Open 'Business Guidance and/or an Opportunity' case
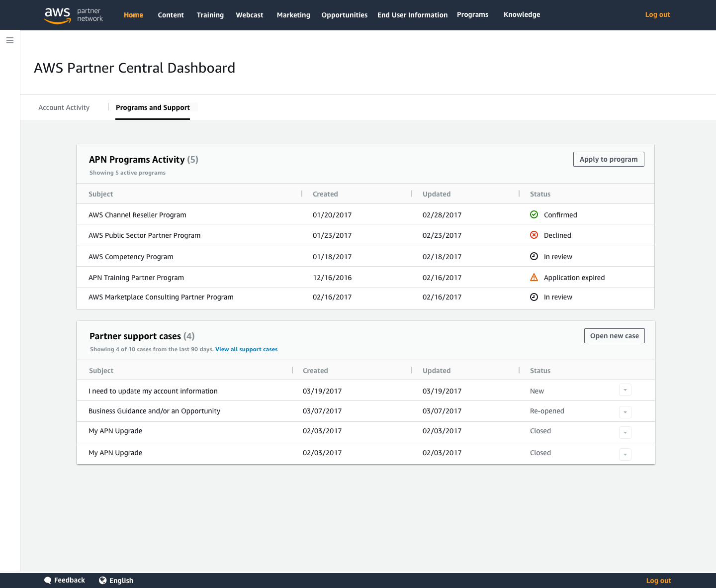 (x=154, y=411)
